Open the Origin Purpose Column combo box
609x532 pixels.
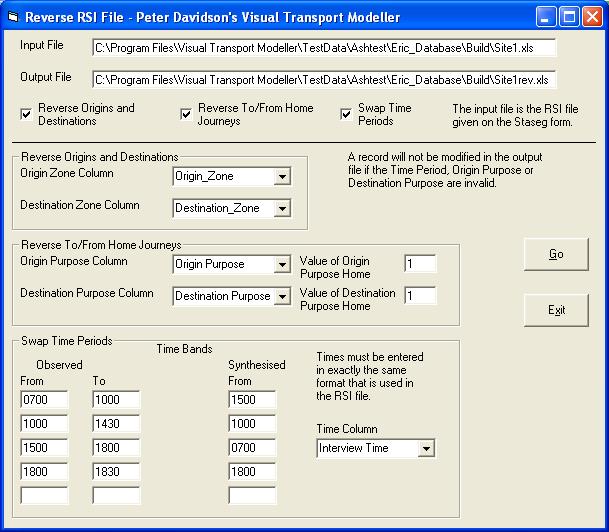pos(282,265)
